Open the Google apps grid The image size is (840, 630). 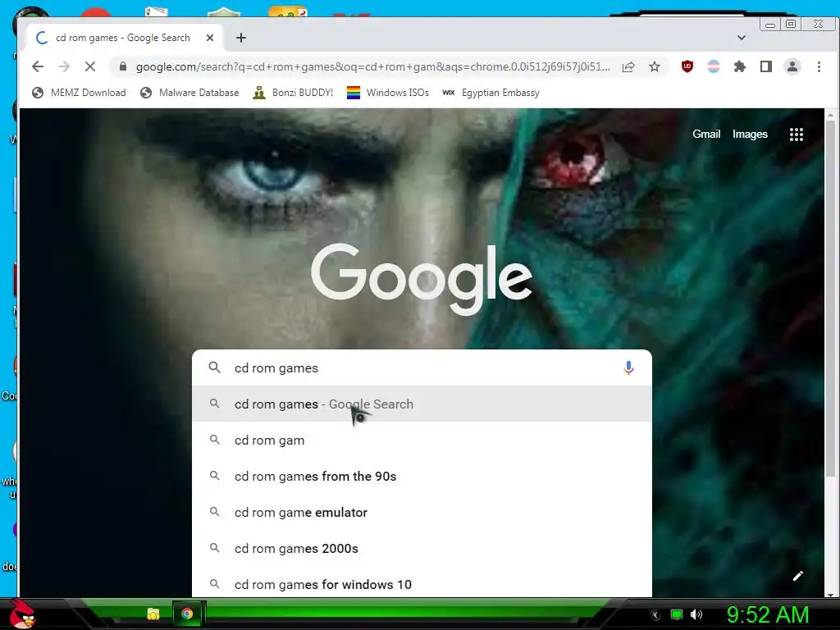[x=796, y=135]
